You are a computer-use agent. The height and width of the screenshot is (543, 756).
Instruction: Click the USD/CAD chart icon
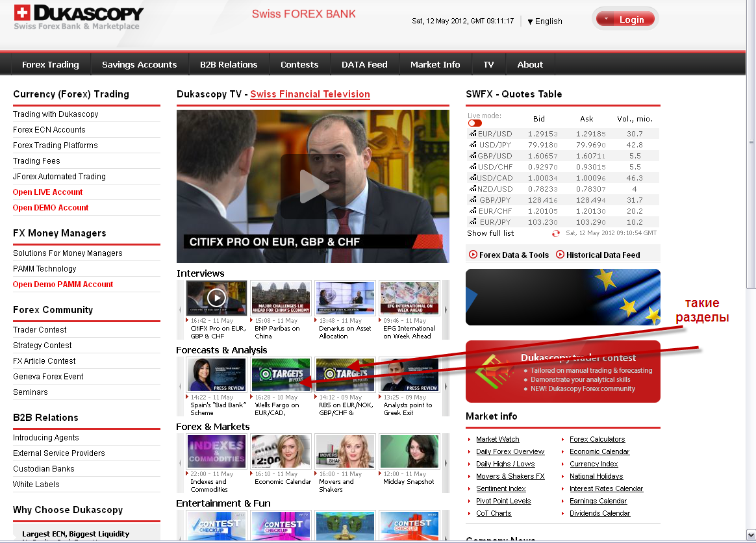[x=473, y=177]
